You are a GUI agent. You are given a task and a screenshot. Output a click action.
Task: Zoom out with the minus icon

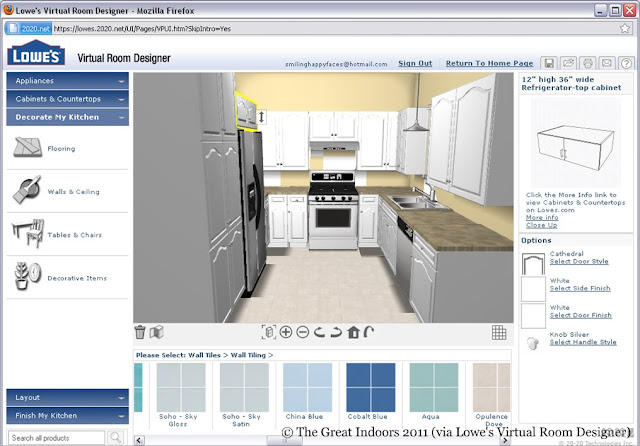(302, 332)
